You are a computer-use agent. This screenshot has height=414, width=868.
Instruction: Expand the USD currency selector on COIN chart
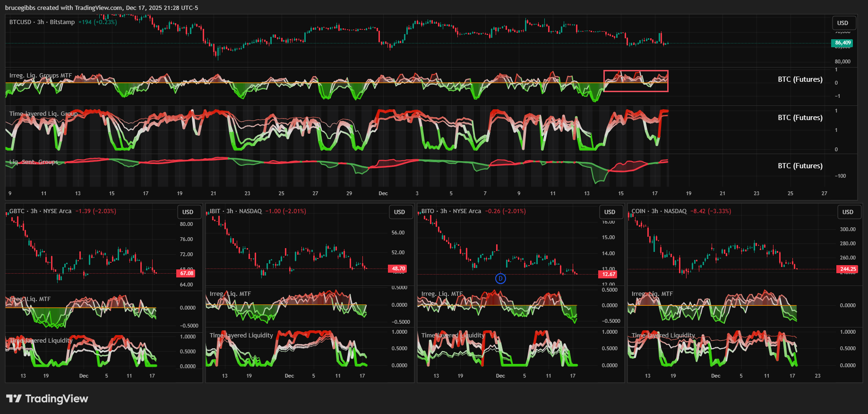coord(848,212)
